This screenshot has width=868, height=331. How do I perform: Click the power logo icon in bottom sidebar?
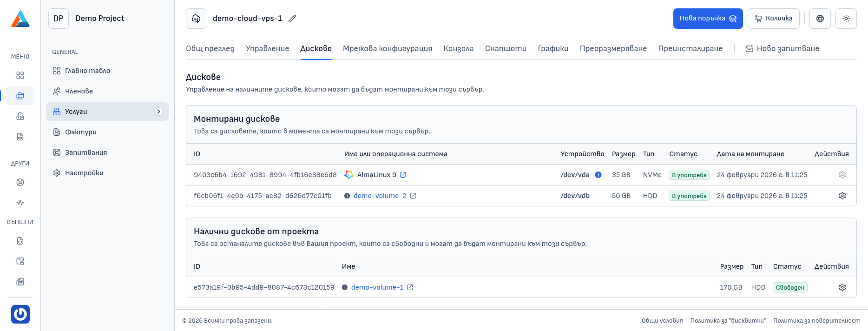[20, 314]
